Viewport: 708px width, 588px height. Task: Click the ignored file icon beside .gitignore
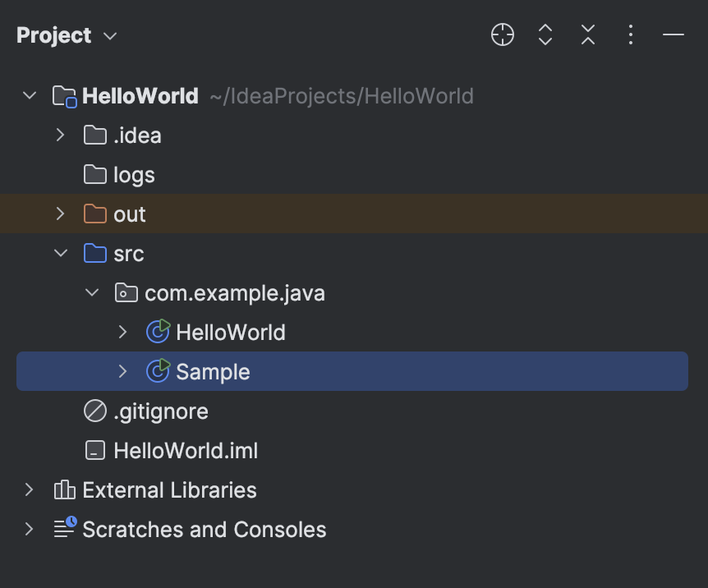97,411
